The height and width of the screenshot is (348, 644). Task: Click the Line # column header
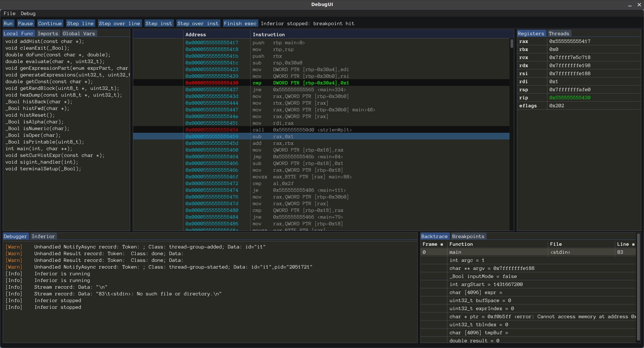[626, 244]
